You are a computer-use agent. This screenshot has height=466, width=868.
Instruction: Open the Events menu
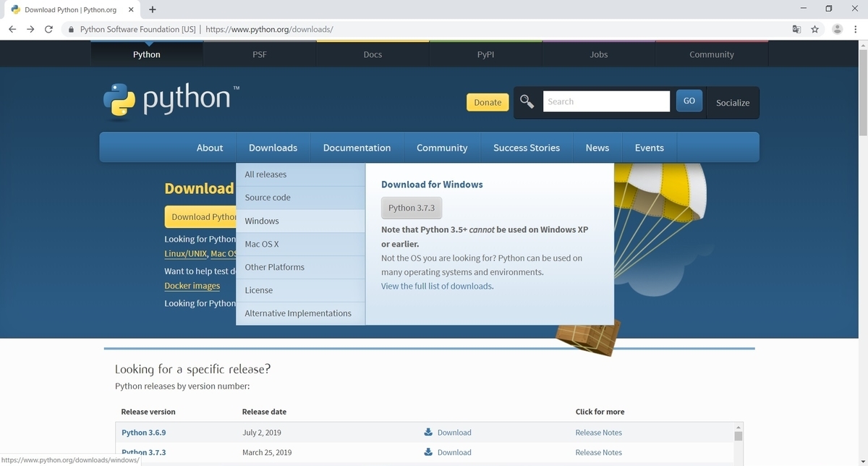click(x=650, y=148)
